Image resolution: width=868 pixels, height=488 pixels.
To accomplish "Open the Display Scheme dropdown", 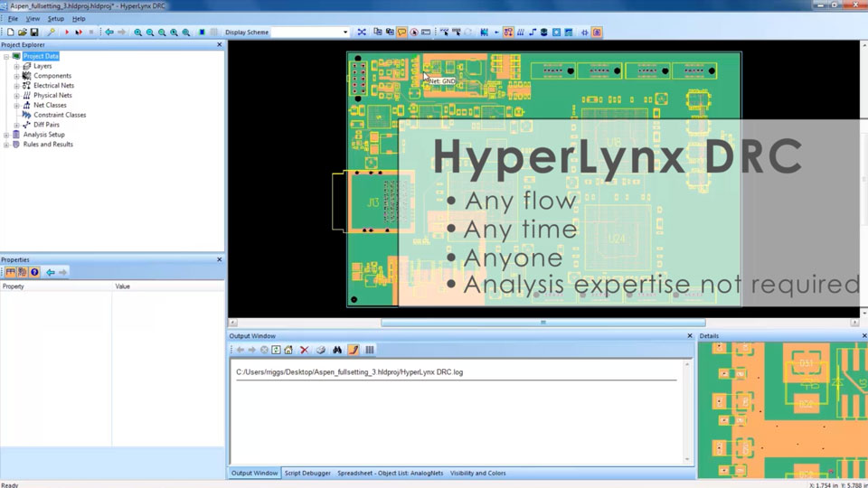I will (x=344, y=33).
